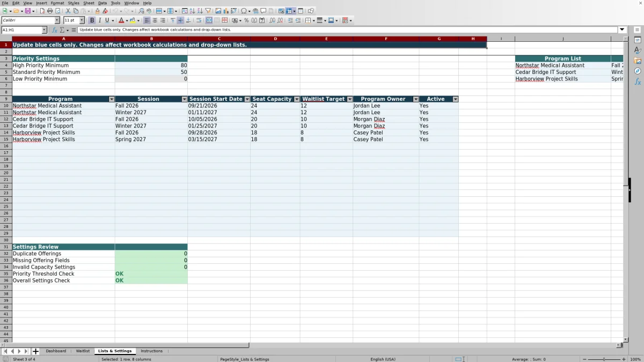Toggle Align Left for cell text
This screenshot has width=644, height=362.
coord(147,20)
